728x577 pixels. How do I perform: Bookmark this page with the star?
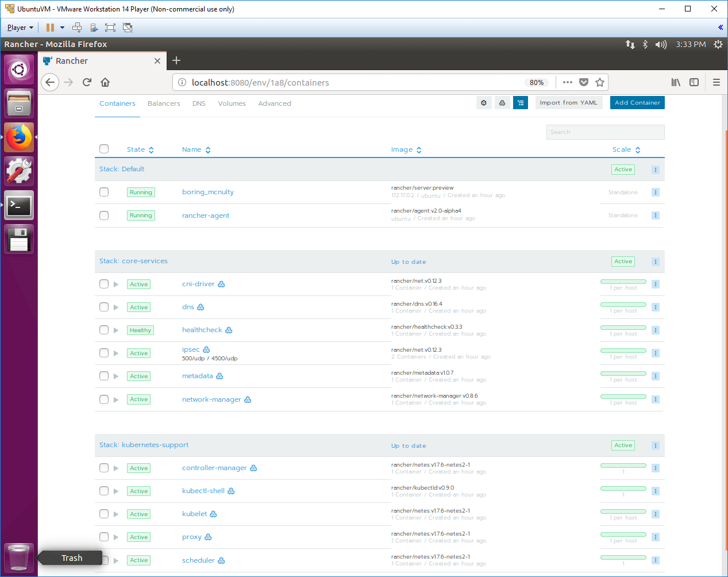point(600,82)
